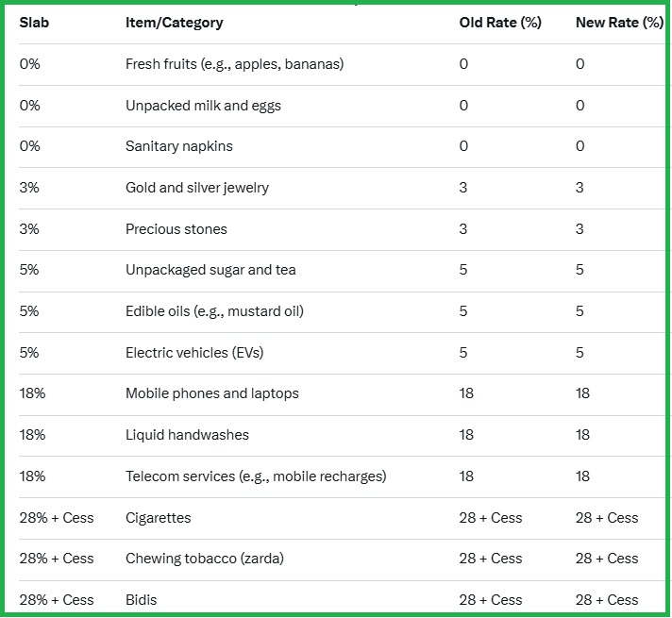Click the slab value for Electric vehicles
The width and height of the screenshot is (672, 618).
click(30, 353)
